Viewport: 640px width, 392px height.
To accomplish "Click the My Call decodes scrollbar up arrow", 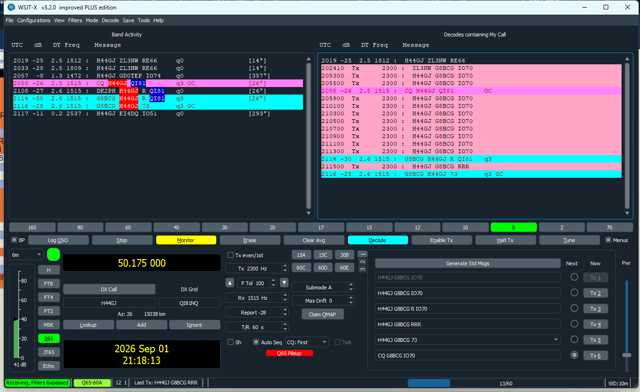I will click(x=627, y=59).
